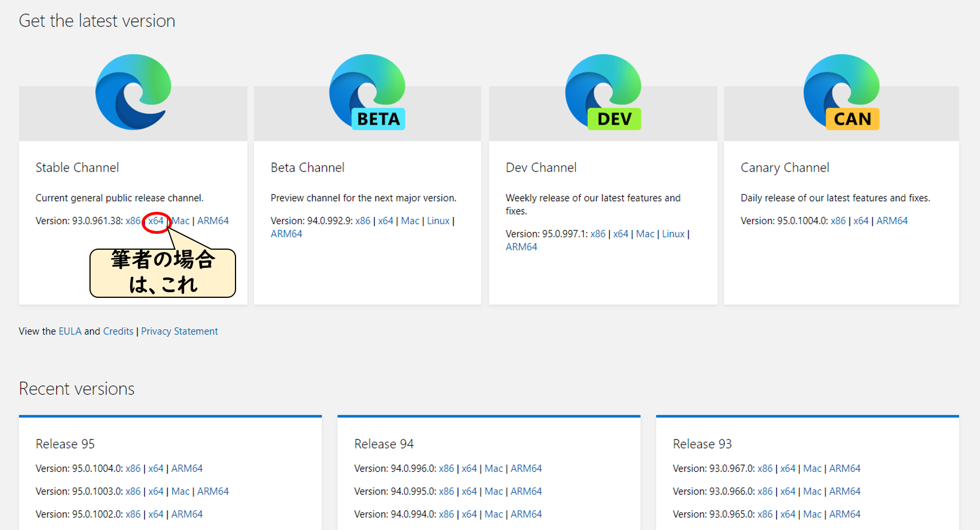Screen dimensions: 980x530
Task: Click the Dev Channel Edge logo
Action: pyautogui.click(x=604, y=92)
